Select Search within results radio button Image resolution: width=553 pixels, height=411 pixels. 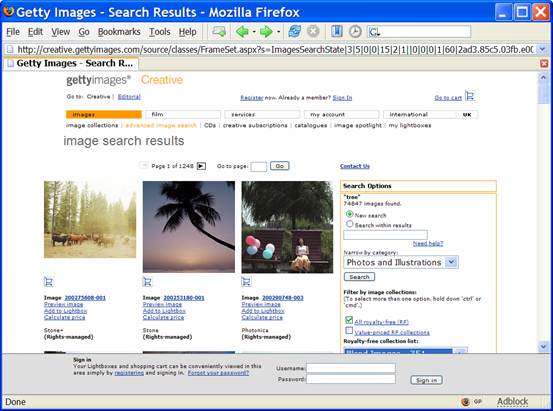(x=349, y=224)
